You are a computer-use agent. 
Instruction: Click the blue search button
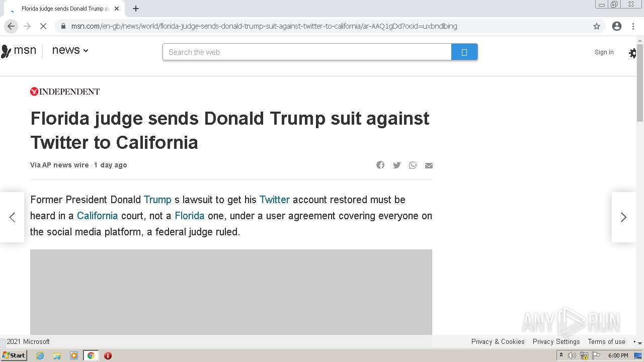point(464,52)
